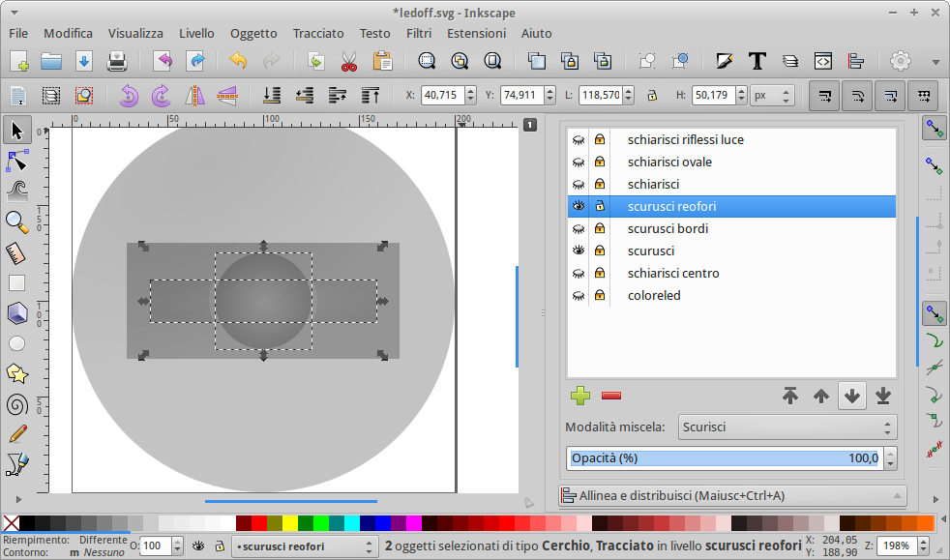This screenshot has width=950, height=560.
Task: Open the Tracciato menu
Action: coord(318,33)
